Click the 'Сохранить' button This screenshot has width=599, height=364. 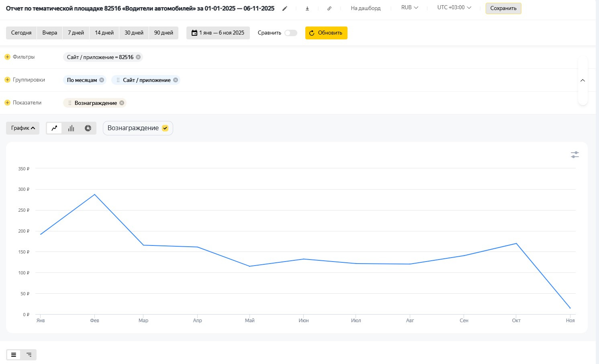click(503, 8)
